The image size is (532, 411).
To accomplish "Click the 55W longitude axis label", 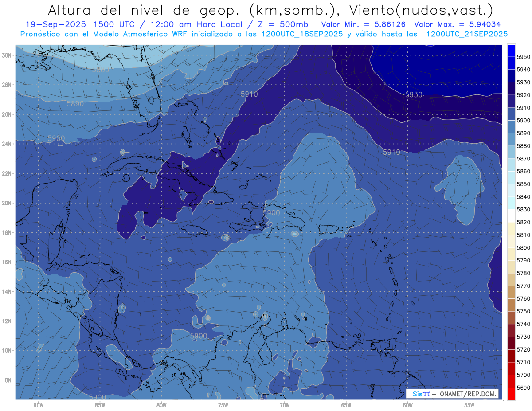I will point(469,405).
